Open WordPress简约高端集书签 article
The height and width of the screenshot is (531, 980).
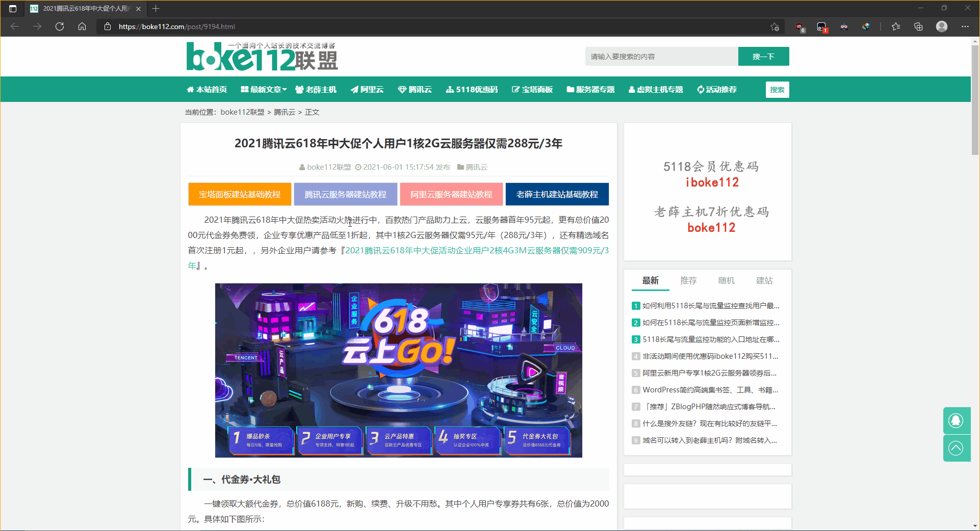point(710,390)
